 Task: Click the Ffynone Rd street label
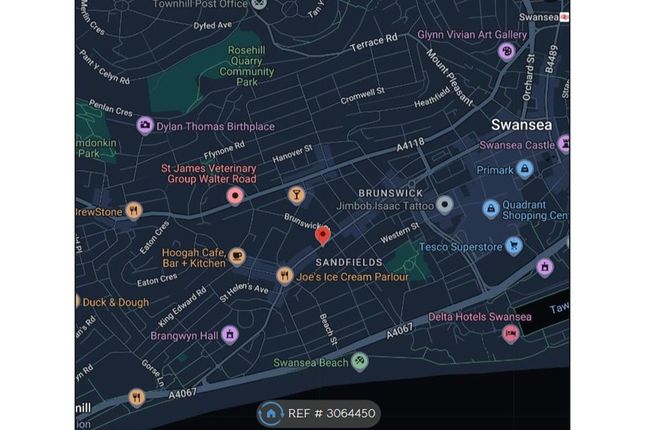[x=224, y=150]
